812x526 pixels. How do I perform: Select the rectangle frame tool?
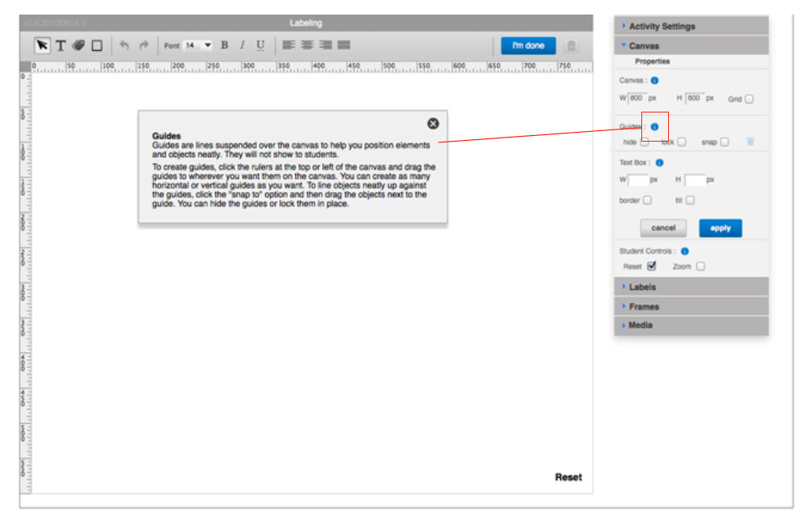[97, 46]
